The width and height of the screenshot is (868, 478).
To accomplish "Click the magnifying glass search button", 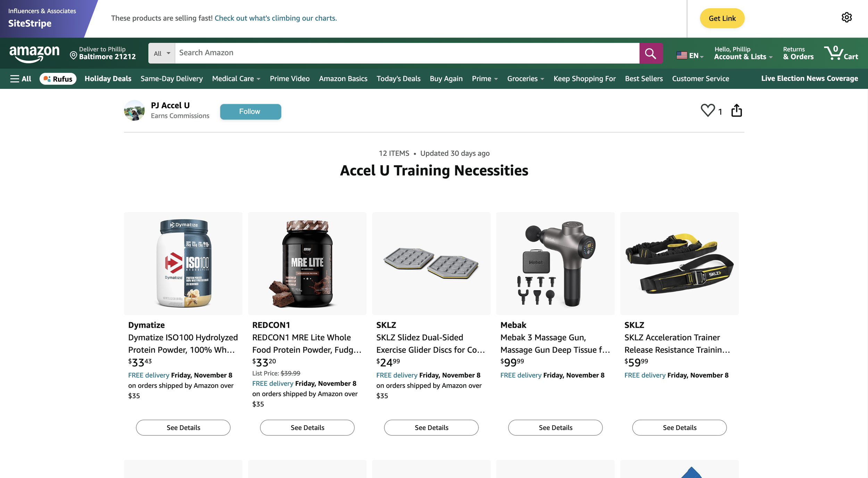I will (651, 53).
